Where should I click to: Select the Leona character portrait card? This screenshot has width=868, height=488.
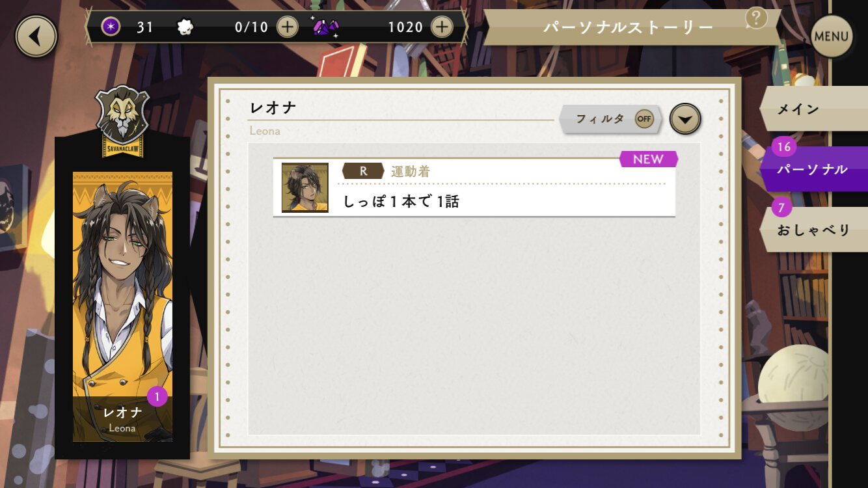point(122,307)
